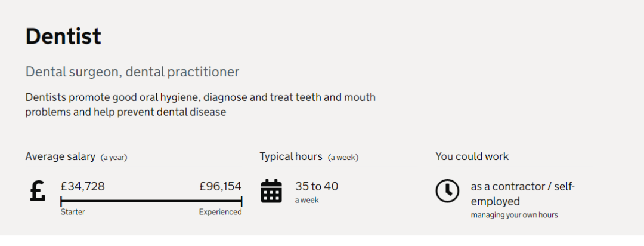Click the 'Average salary' heading
This screenshot has width=644, height=246.
60,156
